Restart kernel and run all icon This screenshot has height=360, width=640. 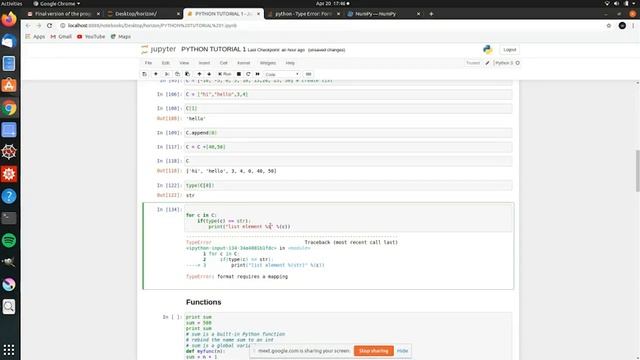pyautogui.click(x=258, y=74)
